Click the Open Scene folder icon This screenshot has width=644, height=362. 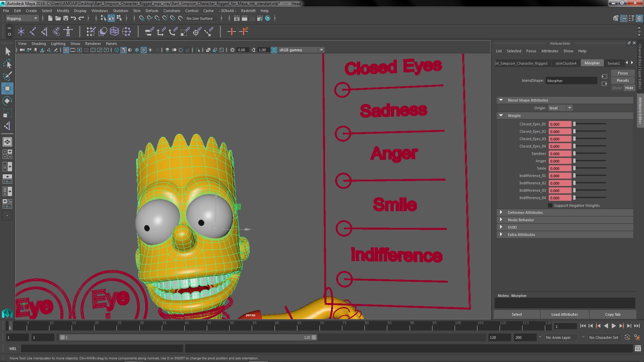[58, 18]
